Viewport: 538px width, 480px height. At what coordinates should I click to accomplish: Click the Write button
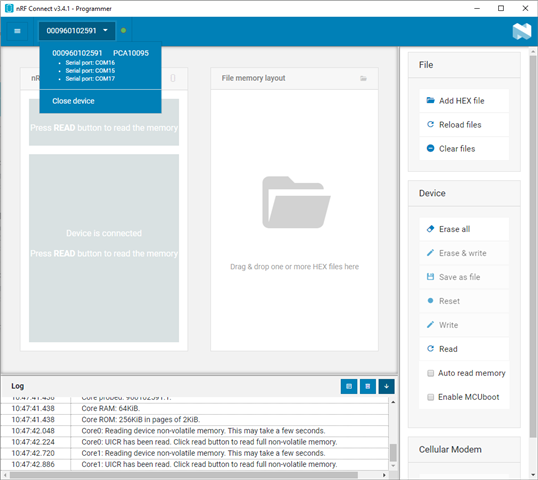point(464,325)
